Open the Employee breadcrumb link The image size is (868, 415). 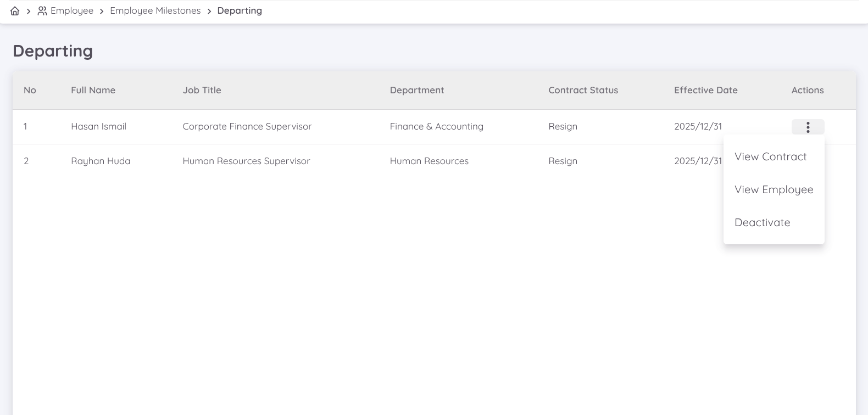pos(72,11)
